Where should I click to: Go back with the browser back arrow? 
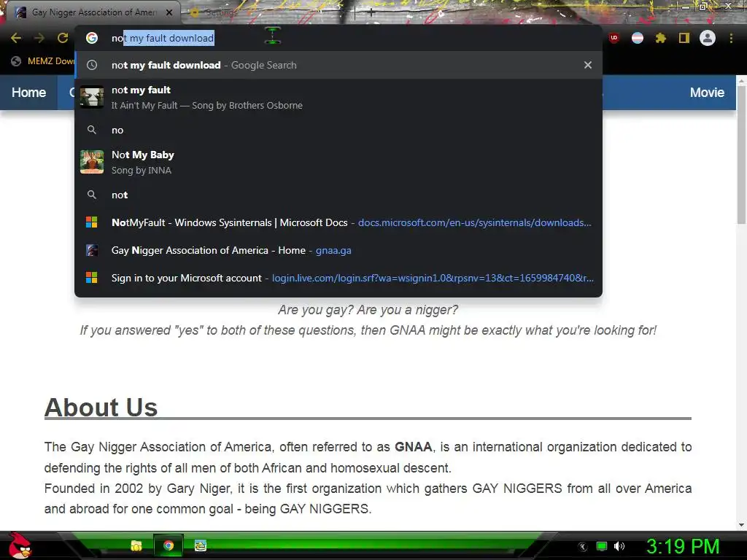coord(16,38)
